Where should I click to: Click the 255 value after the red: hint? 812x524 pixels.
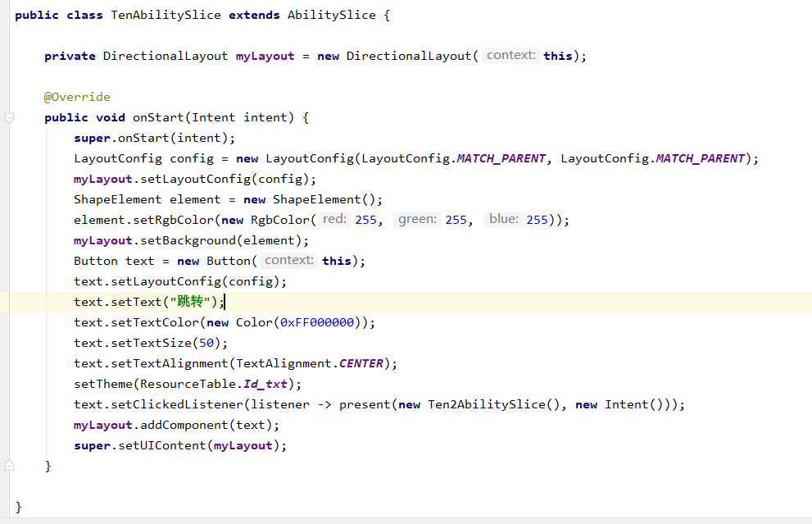coord(366,220)
